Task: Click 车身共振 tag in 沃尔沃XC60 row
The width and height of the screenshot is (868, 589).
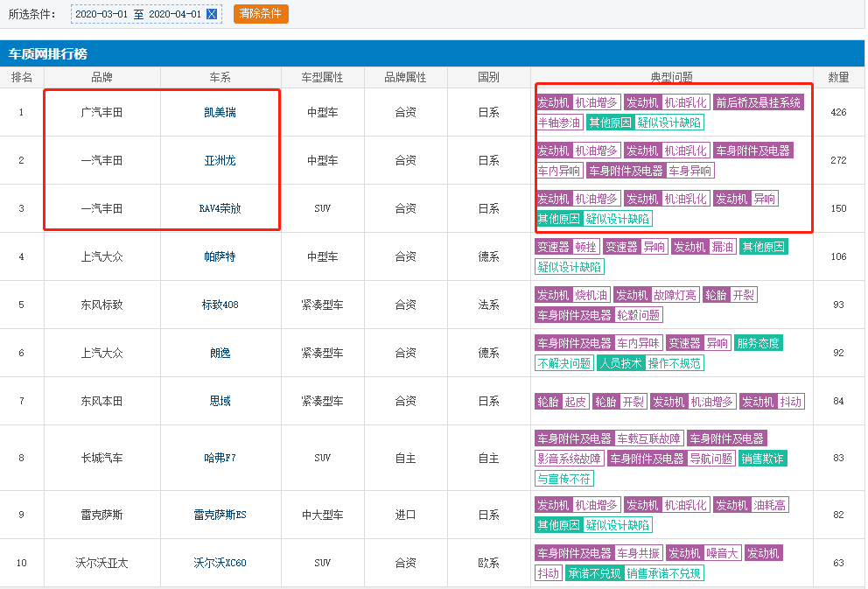Action: 638,553
